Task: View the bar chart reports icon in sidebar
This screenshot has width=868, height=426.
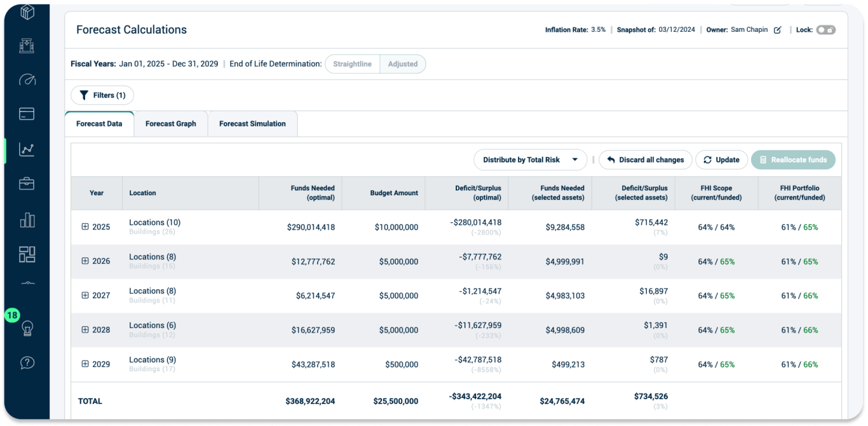Action: 26,220
